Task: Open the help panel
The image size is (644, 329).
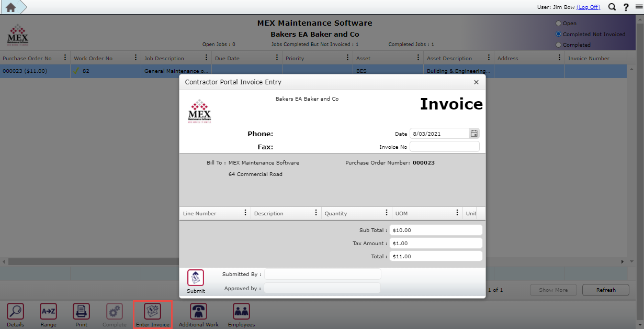Action: pos(626,7)
